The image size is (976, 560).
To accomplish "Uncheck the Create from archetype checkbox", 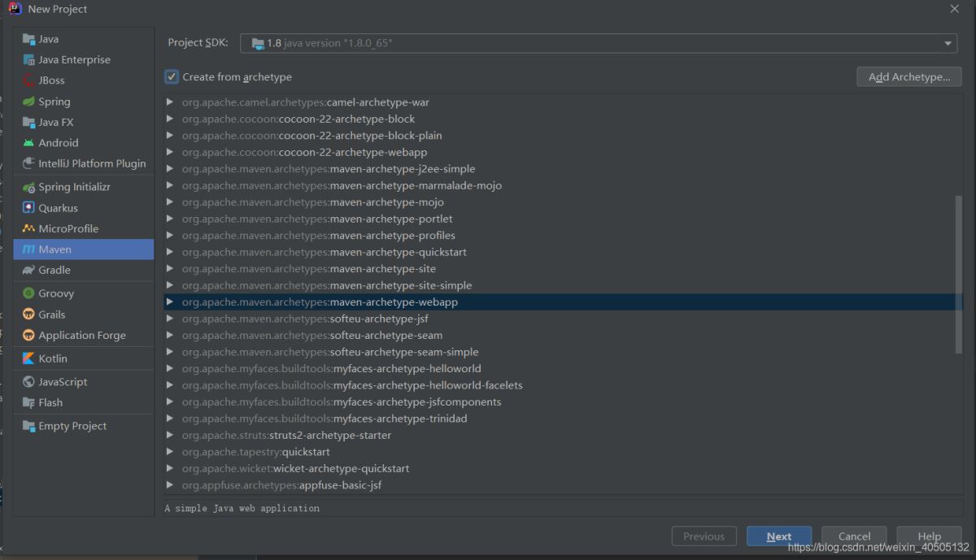I will click(x=172, y=77).
